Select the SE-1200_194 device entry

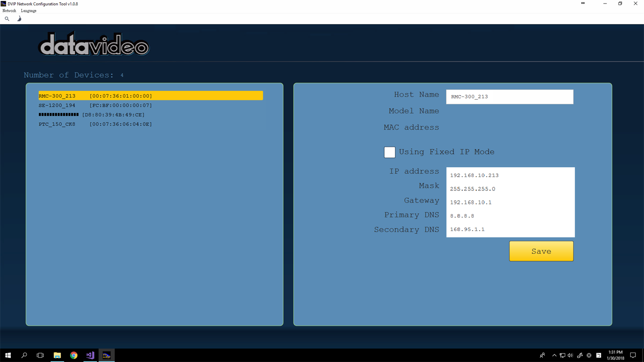(95, 105)
